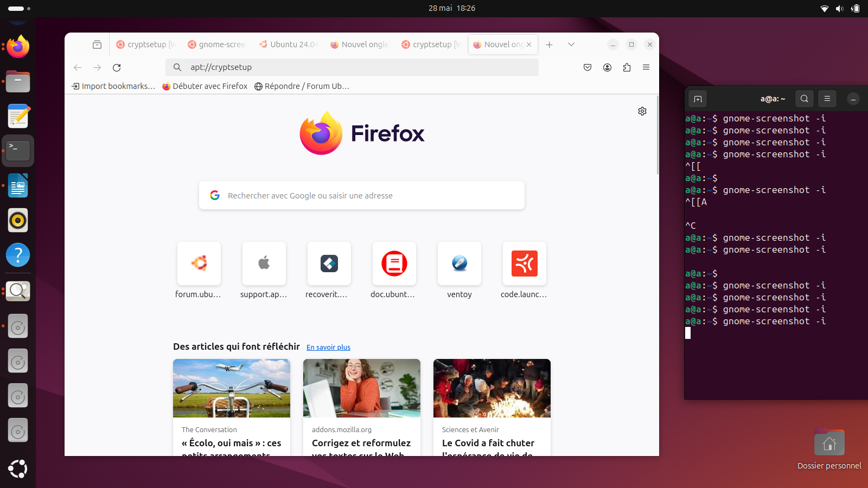Viewport: 868px width, 488px height.
Task: Switch to the first Nouvel onglet tab
Action: pos(360,44)
